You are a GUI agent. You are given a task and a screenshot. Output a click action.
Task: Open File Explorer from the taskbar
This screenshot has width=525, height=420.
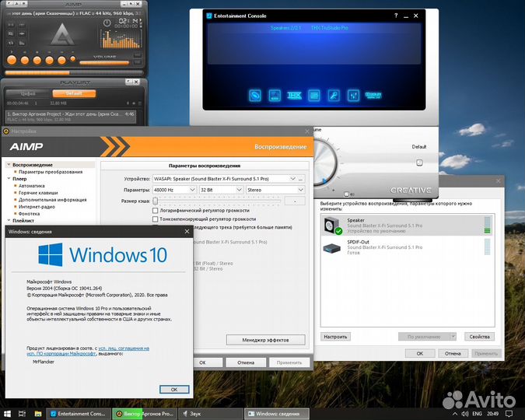point(38,414)
